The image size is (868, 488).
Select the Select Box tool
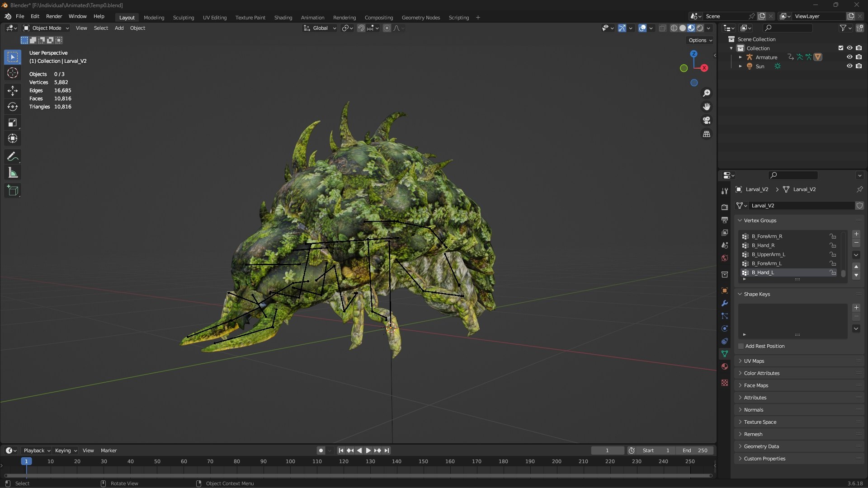coord(13,57)
